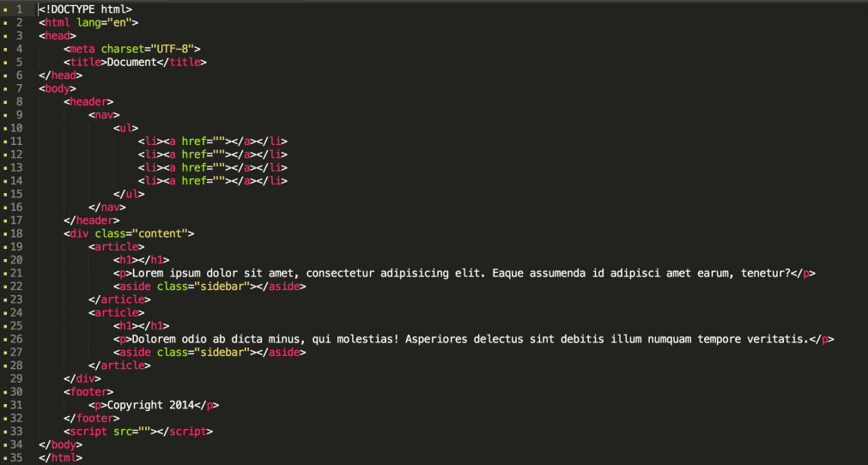The height and width of the screenshot is (465, 868).
Task: Click the yellow gutter marker beside line 5
Action: tap(5, 63)
